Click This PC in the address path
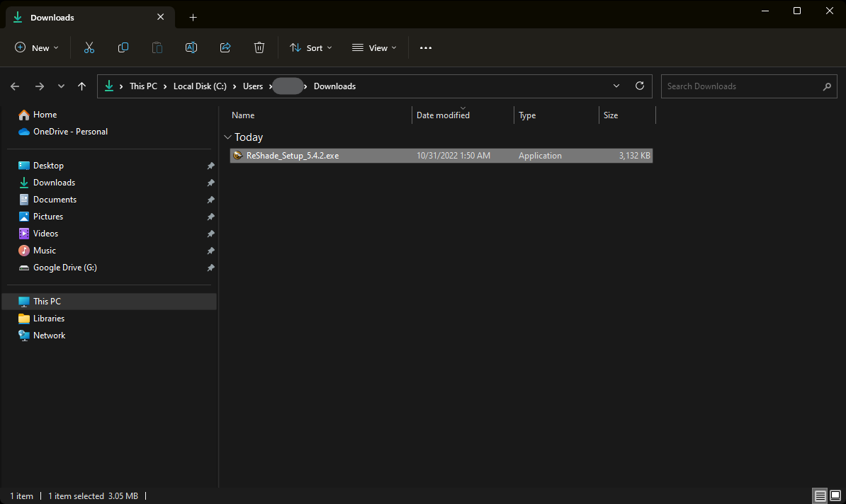Viewport: 846px width, 504px height. pyautogui.click(x=144, y=86)
